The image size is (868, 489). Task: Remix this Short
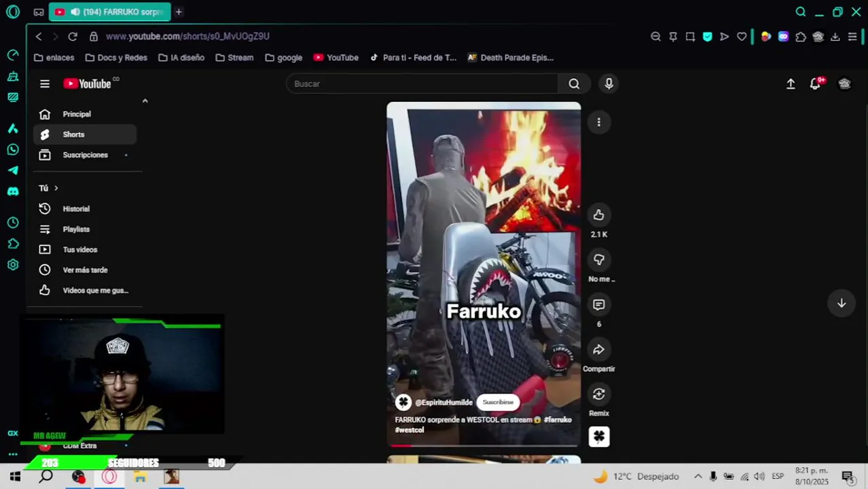click(598, 394)
